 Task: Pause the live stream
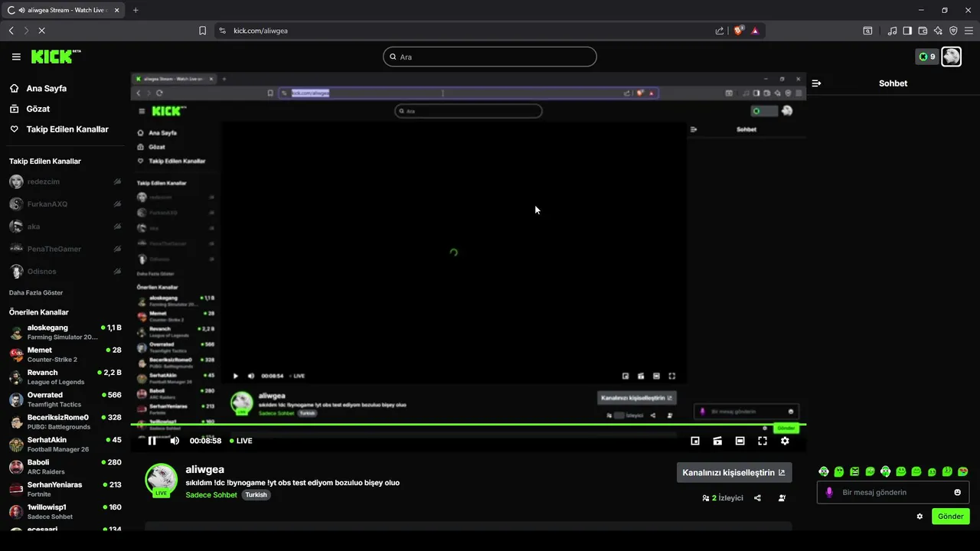tap(152, 441)
